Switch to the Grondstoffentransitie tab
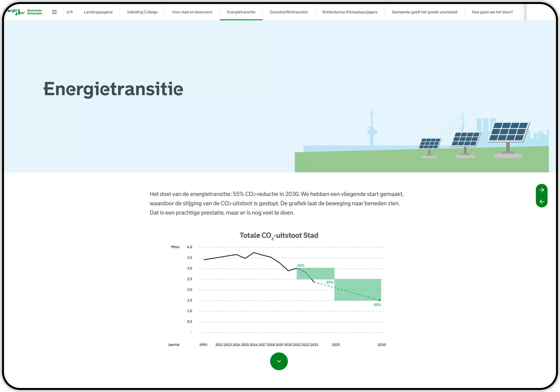The height and width of the screenshot is (392, 560). pos(289,12)
